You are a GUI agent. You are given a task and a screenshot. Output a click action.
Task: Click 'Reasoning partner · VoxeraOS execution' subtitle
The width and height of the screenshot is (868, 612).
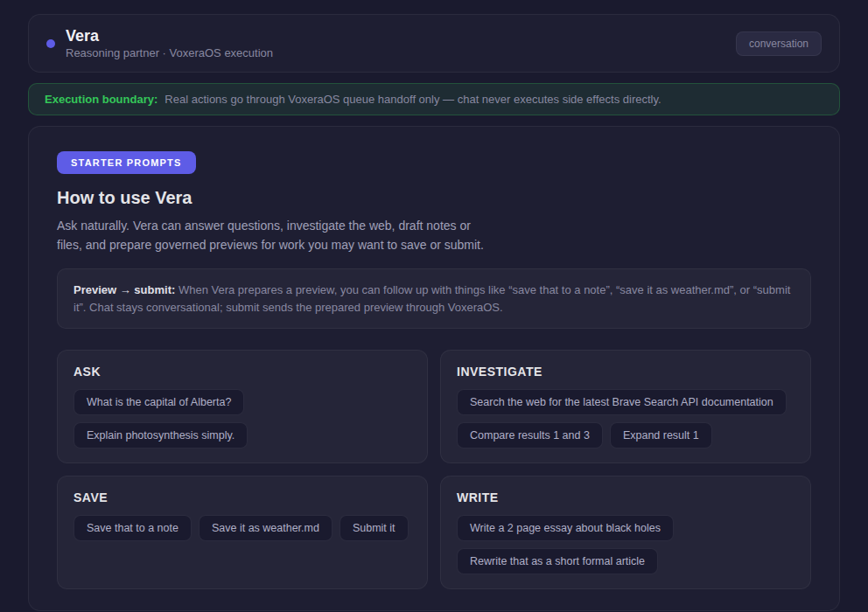[170, 53]
